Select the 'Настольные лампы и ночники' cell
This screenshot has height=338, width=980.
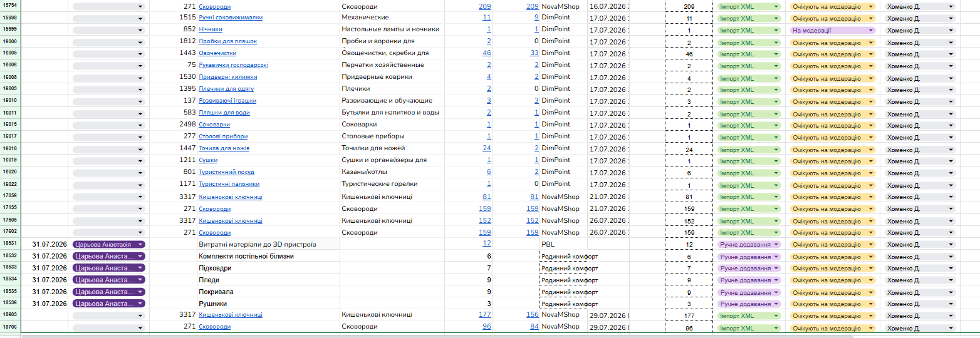click(x=392, y=29)
